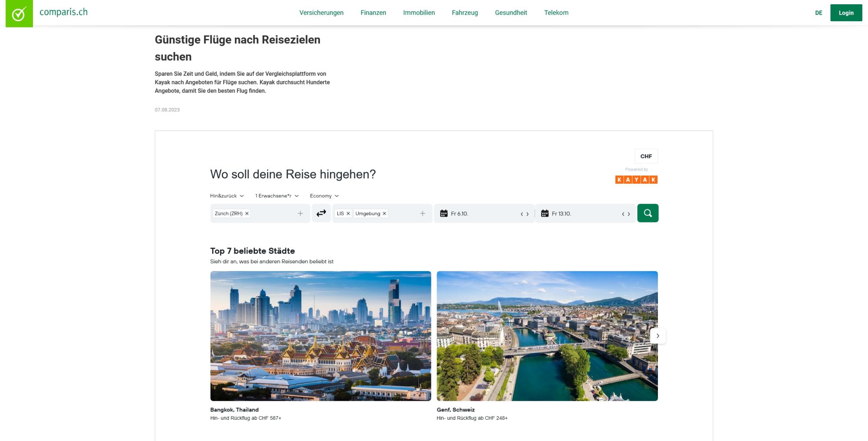Click the Fr 6.10. departure date field
This screenshot has width=868, height=441.
tap(484, 213)
